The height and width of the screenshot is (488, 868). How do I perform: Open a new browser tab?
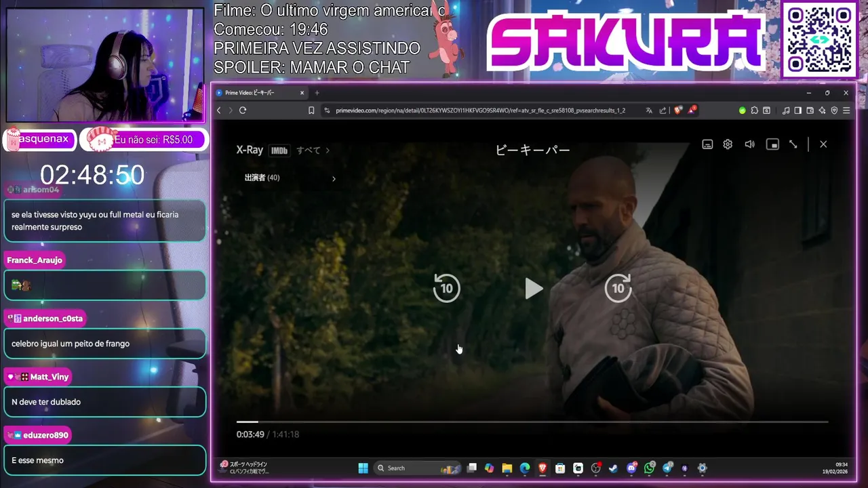(317, 93)
